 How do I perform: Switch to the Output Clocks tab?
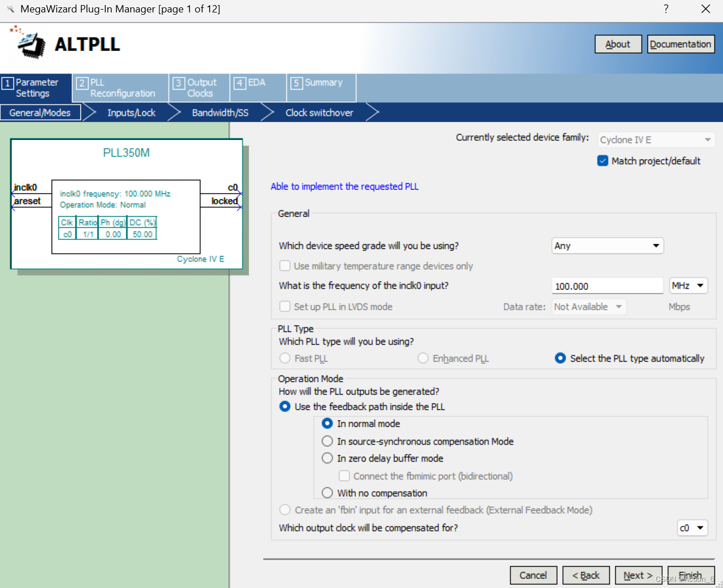(199, 88)
